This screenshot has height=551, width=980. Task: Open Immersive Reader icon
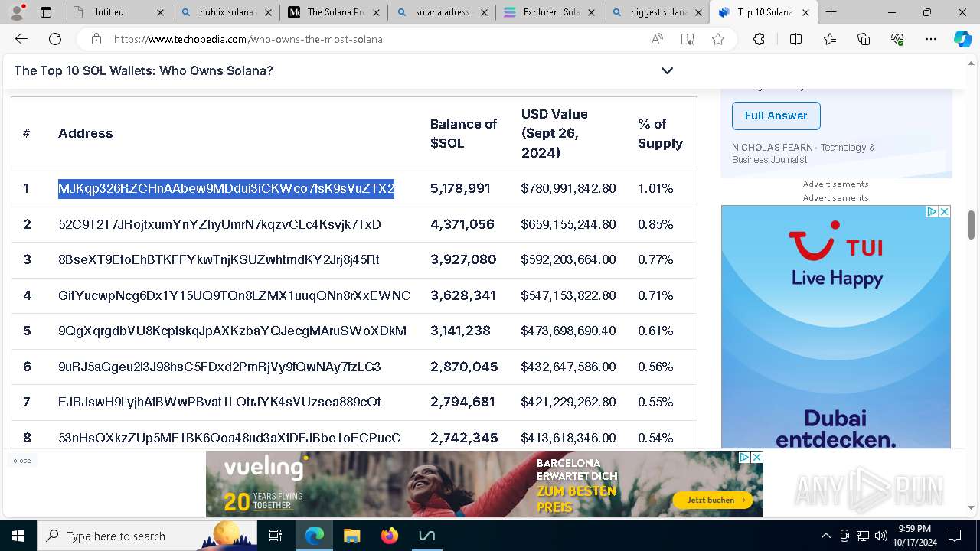tap(688, 39)
